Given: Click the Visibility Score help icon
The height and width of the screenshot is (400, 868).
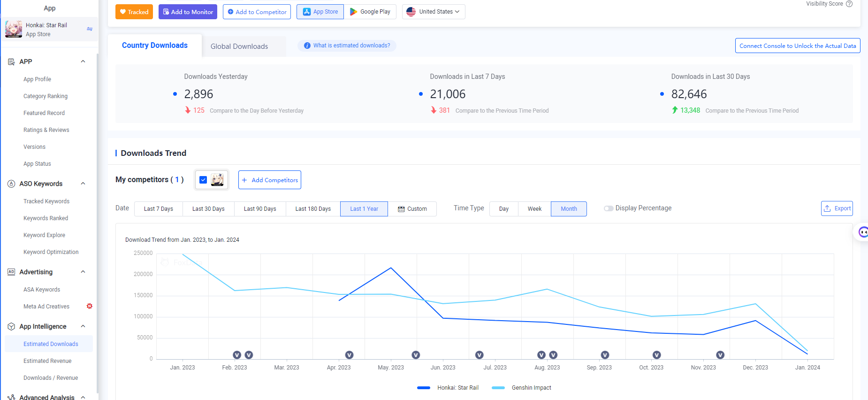Looking at the screenshot, I should click(849, 4).
